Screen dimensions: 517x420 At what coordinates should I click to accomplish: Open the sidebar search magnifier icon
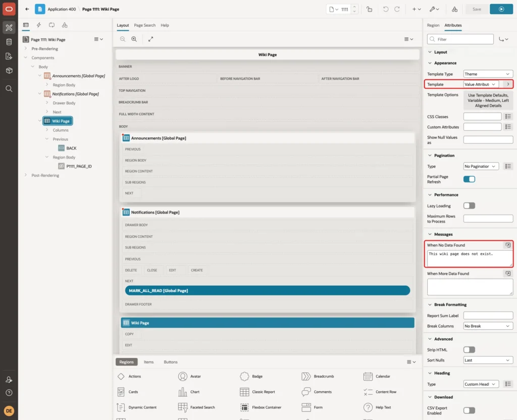click(x=9, y=89)
